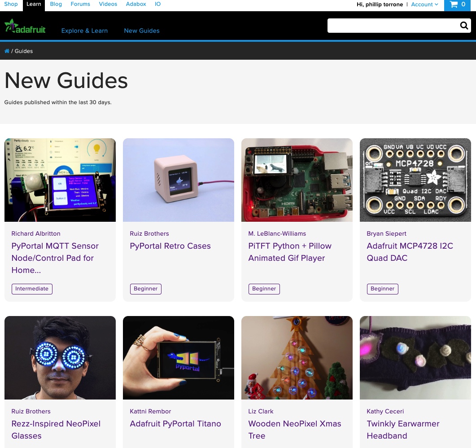Open the Forums tab
The height and width of the screenshot is (448, 476).
80,4
